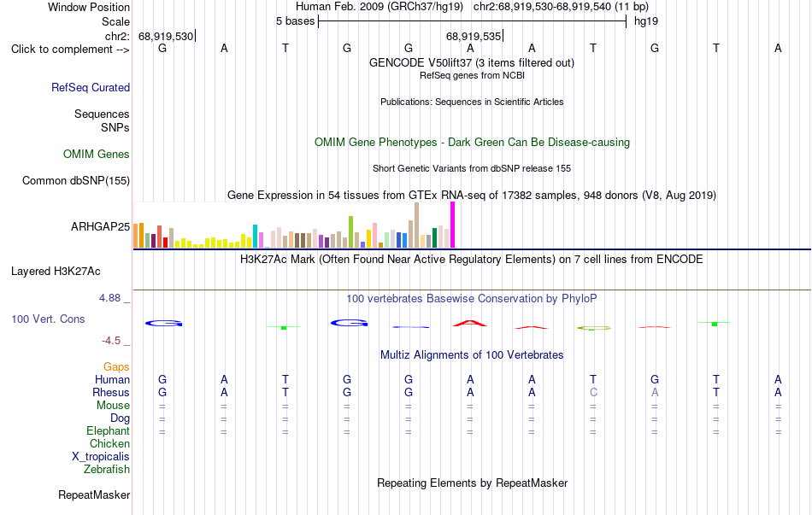Click 'Short Genetic Variants from dbSNP release 155'

pyautogui.click(x=472, y=169)
